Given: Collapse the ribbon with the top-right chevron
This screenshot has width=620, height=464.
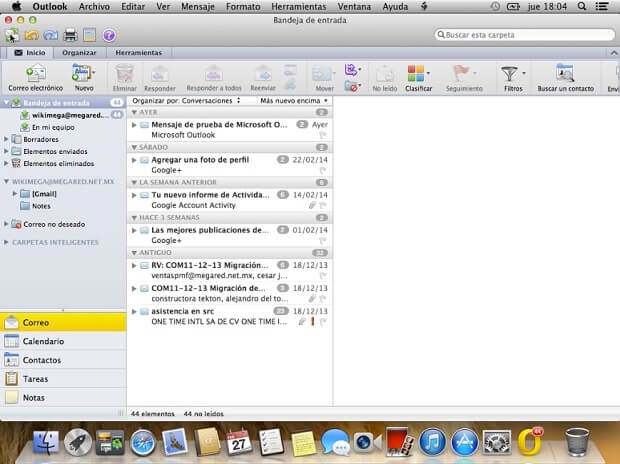Looking at the screenshot, I should pyautogui.click(x=614, y=53).
